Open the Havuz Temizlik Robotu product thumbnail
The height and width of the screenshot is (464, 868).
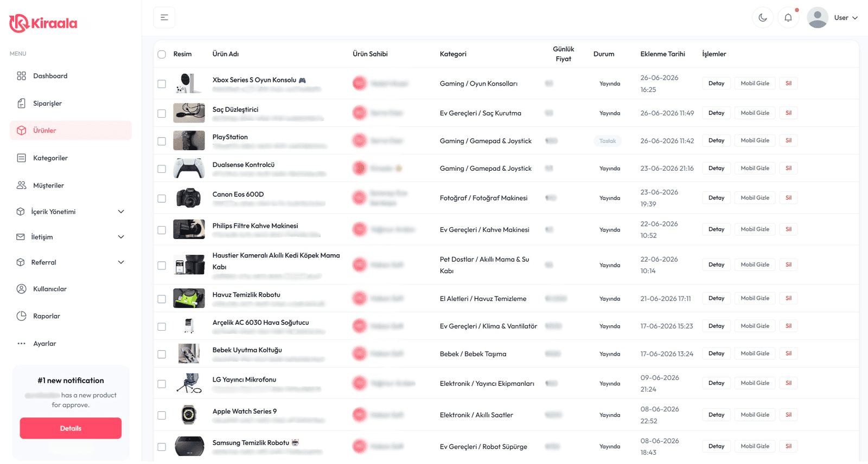tap(189, 298)
